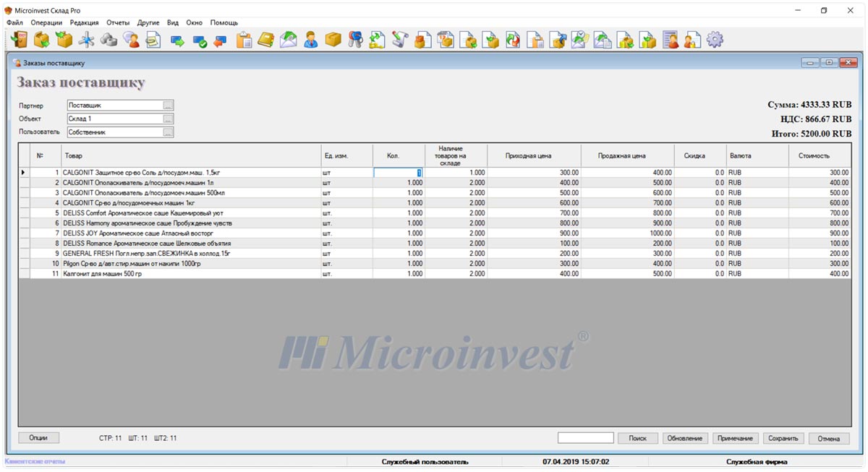868x472 pixels.
Task: Click the search field beside Поиск
Action: [585, 438]
